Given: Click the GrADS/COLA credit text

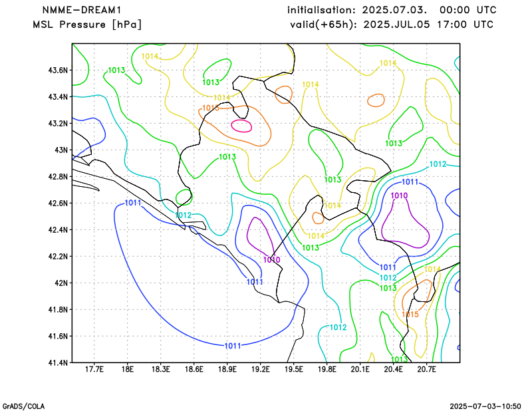Looking at the screenshot, I should (x=23, y=406).
